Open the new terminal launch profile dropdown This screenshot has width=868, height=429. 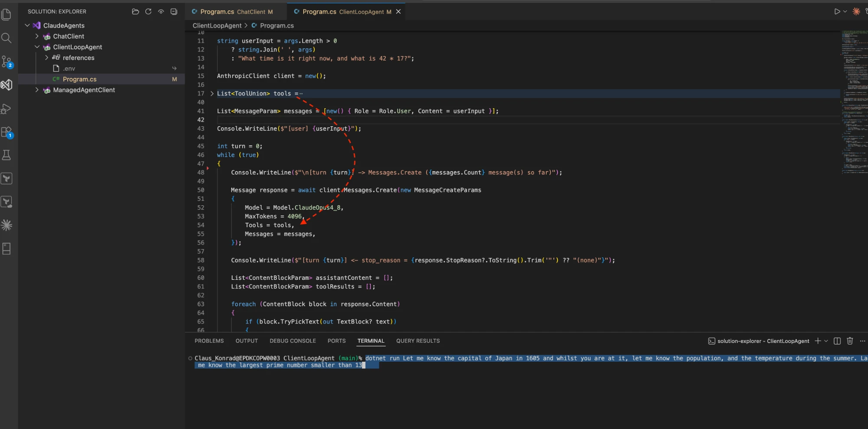pyautogui.click(x=826, y=341)
